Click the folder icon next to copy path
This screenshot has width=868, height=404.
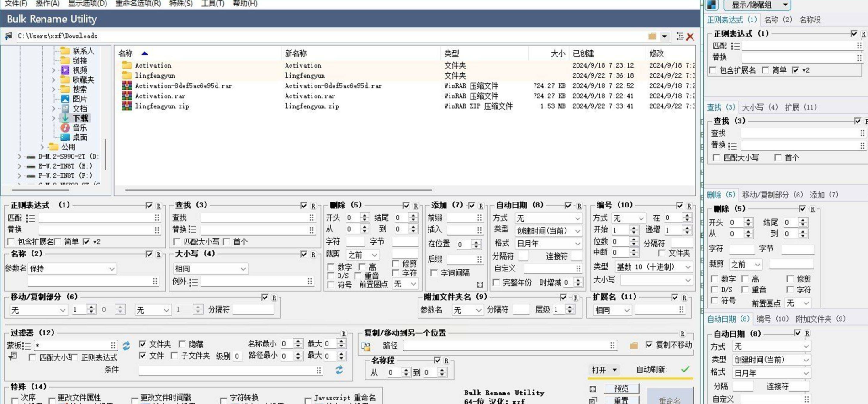(x=634, y=346)
